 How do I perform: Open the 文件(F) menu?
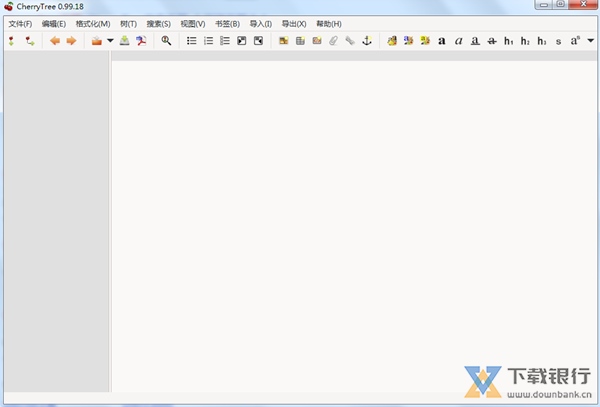[20, 23]
